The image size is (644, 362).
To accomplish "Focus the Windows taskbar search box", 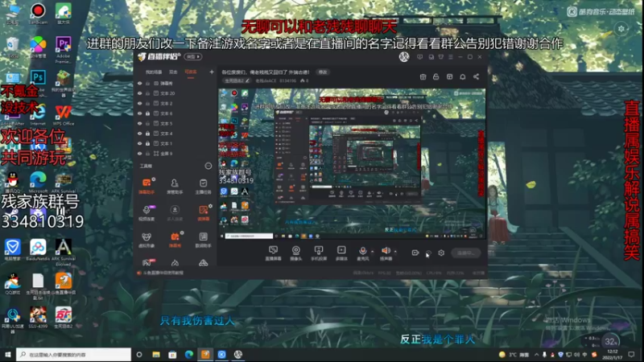I will pyautogui.click(x=74, y=354).
